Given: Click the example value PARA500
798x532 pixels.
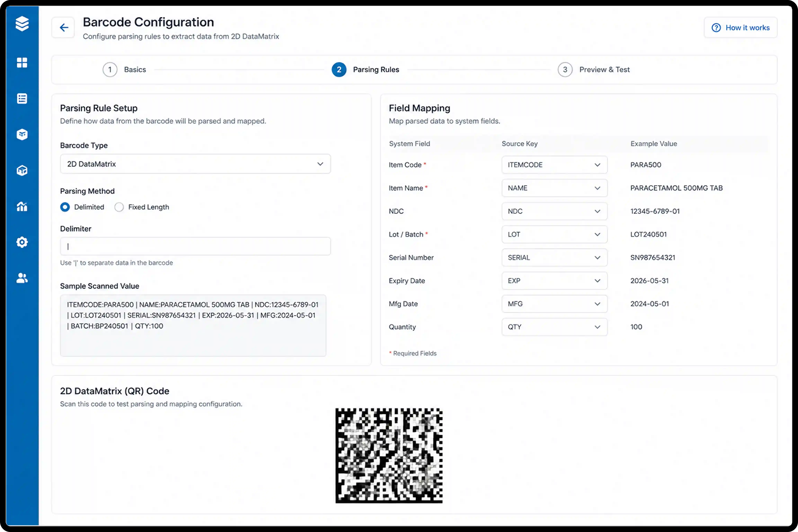Looking at the screenshot, I should click(646, 165).
